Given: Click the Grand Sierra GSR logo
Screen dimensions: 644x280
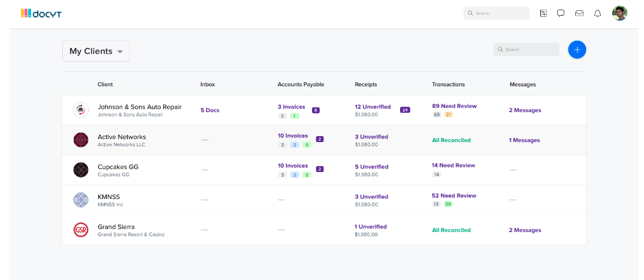Looking at the screenshot, I should tap(81, 230).
